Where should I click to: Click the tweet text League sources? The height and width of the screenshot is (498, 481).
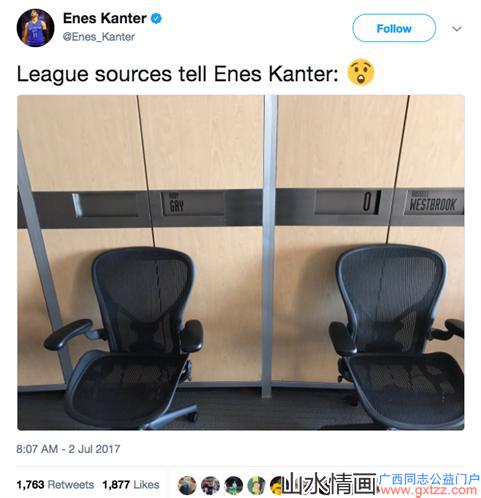coord(95,74)
